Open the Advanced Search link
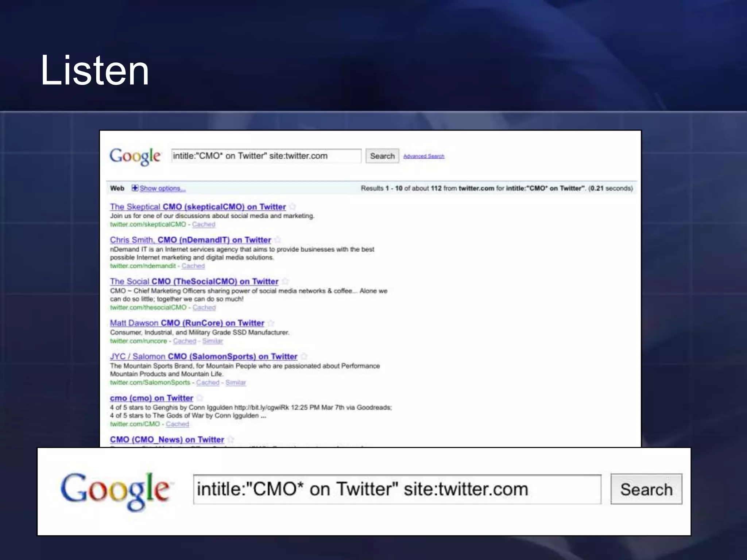 click(x=424, y=156)
